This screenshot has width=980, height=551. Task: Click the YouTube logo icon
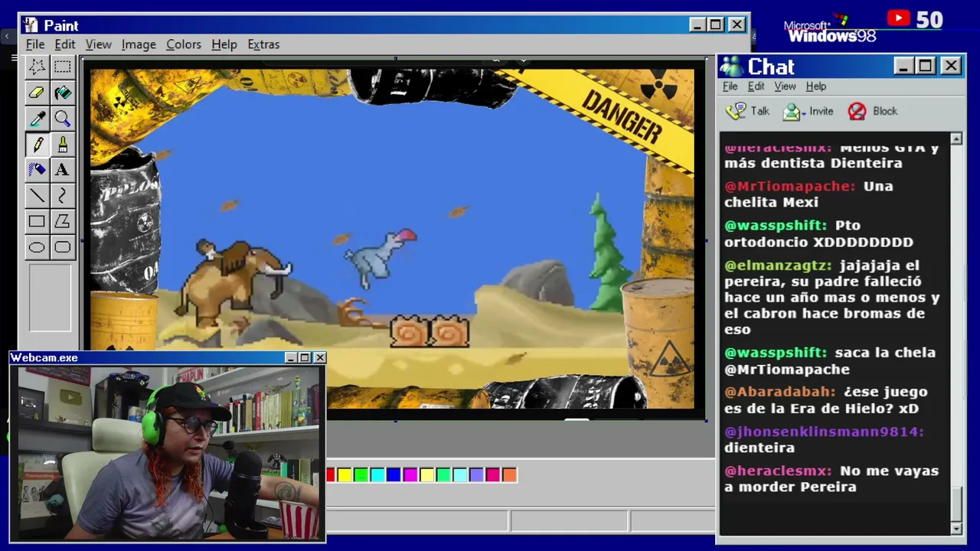tap(899, 18)
